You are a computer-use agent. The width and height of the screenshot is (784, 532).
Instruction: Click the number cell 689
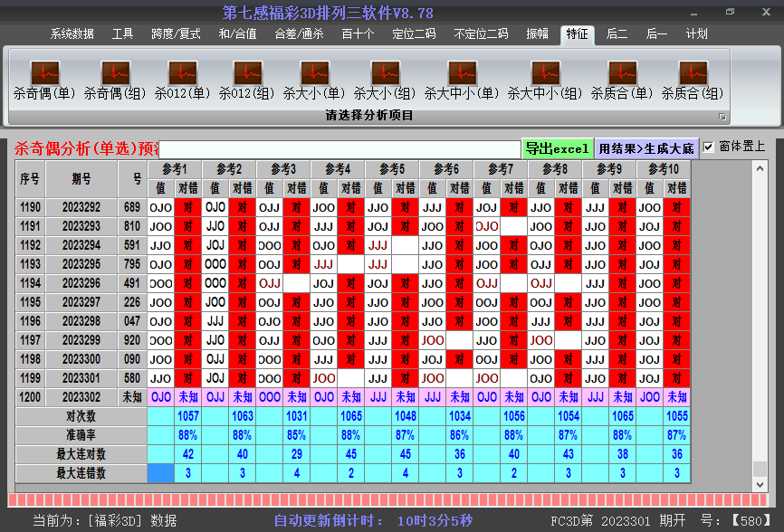coord(132,207)
